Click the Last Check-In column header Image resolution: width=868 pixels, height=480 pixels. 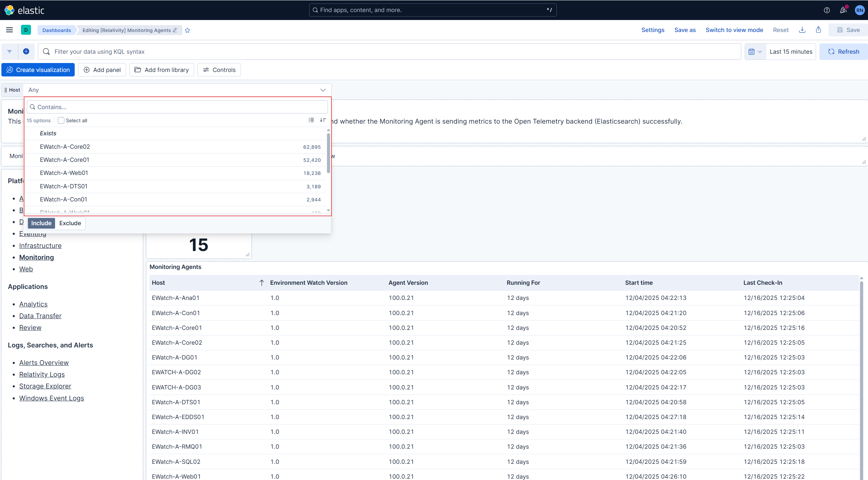click(x=763, y=283)
